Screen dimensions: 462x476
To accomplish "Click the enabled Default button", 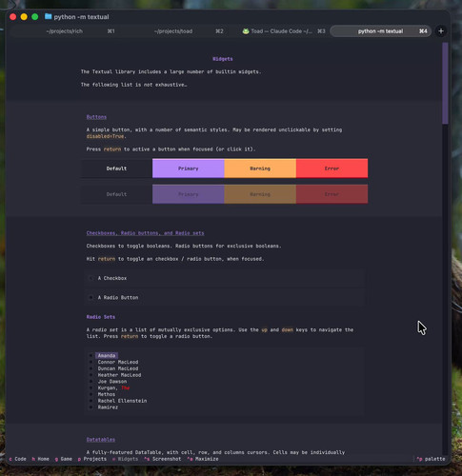I will point(116,169).
